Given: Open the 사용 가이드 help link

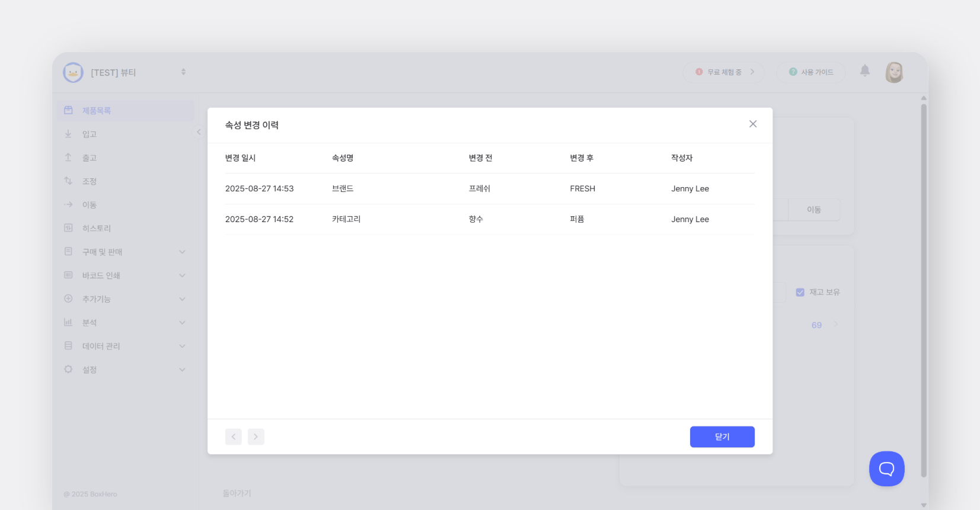Looking at the screenshot, I should click(x=811, y=72).
